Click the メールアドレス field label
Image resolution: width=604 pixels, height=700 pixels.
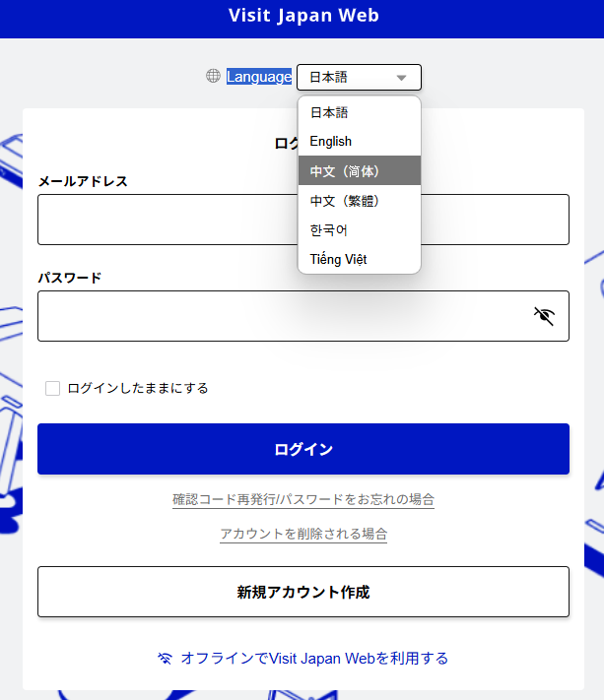point(83,181)
